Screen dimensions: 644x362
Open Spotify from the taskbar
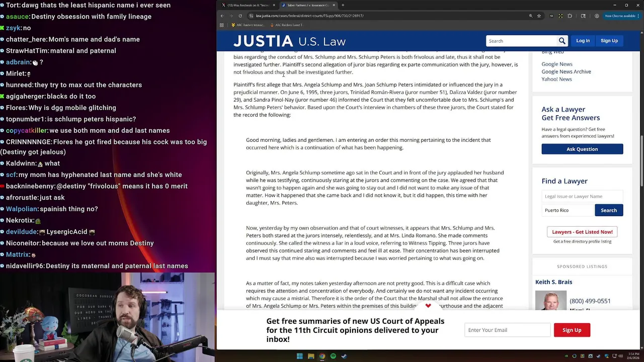(333, 356)
